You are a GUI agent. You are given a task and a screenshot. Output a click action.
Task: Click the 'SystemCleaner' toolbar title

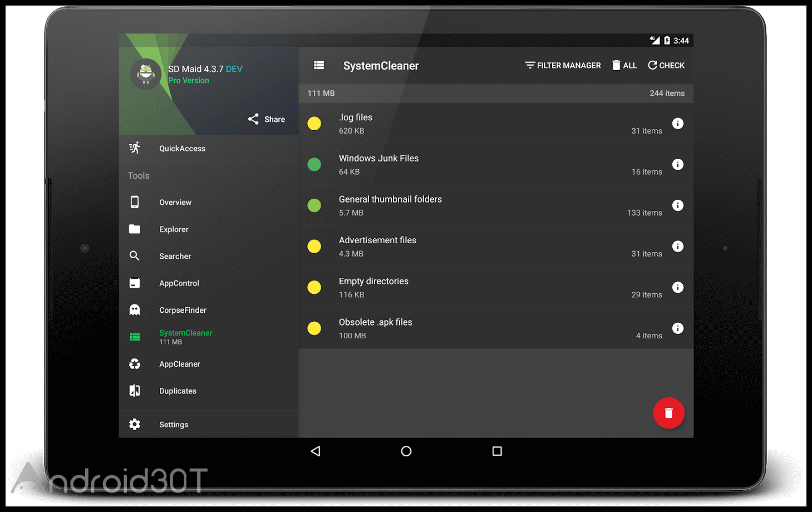(381, 66)
